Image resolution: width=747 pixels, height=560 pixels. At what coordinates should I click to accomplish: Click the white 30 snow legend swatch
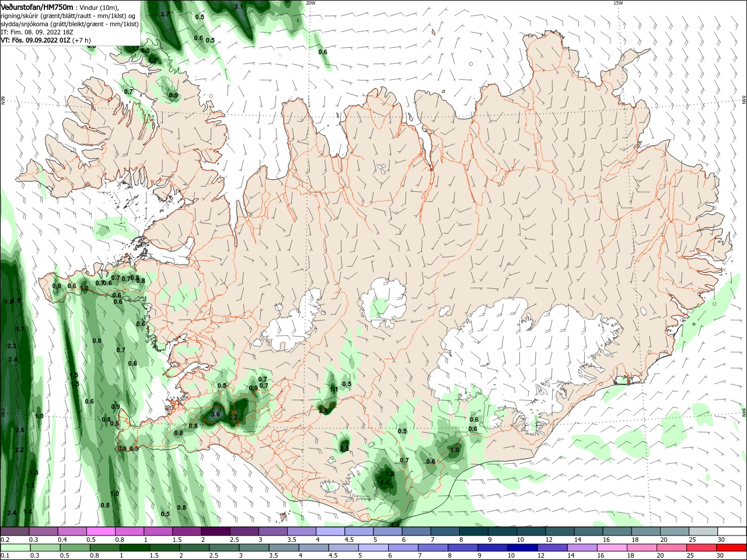pos(731,531)
